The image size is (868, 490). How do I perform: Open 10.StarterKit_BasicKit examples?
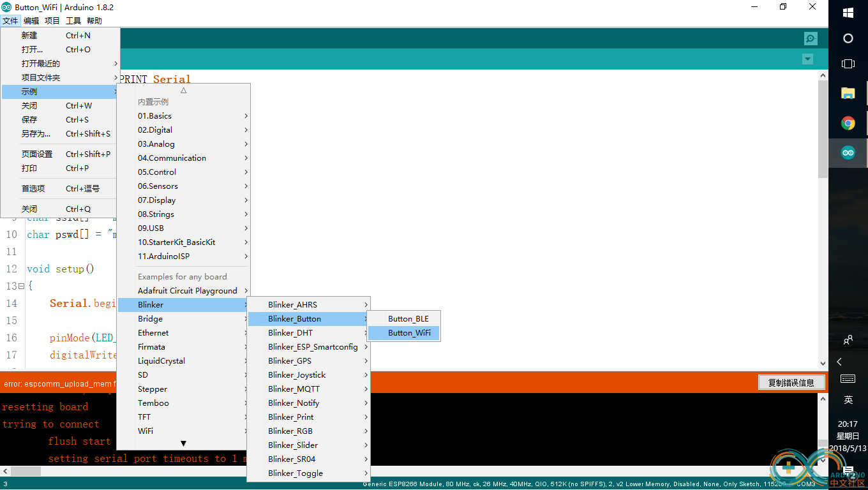pos(183,242)
